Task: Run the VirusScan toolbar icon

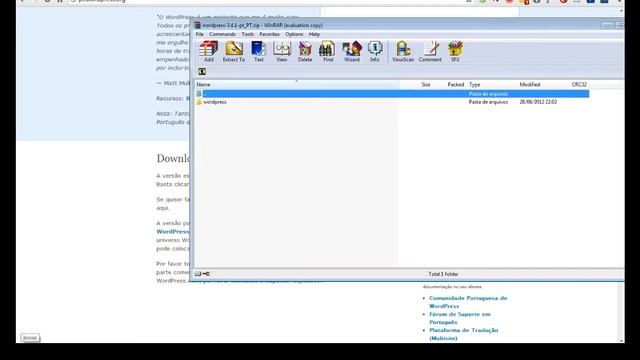Action: [x=403, y=51]
